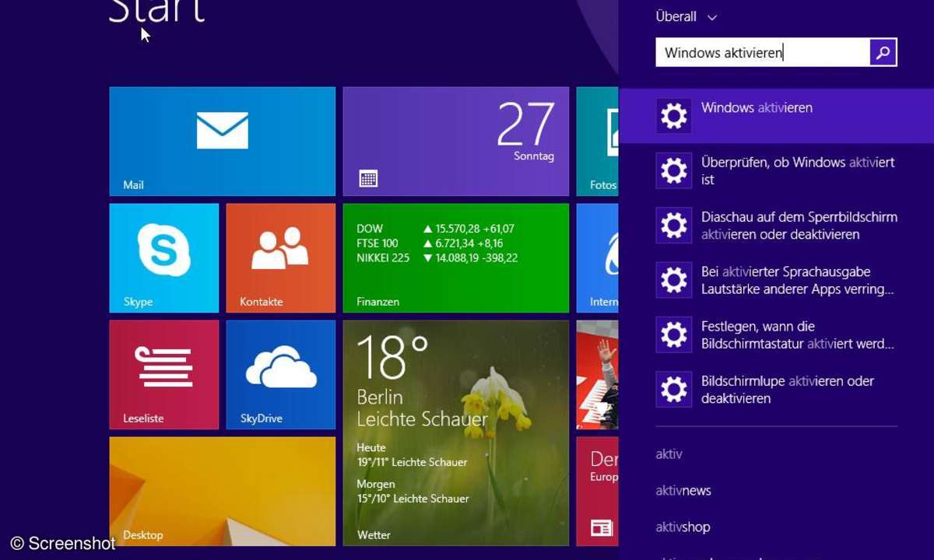Screen dimensions: 934x560
Task: Open 'Festlegen, wann die Bildschirmtastatur aktiviert' result
Action: 777,334
